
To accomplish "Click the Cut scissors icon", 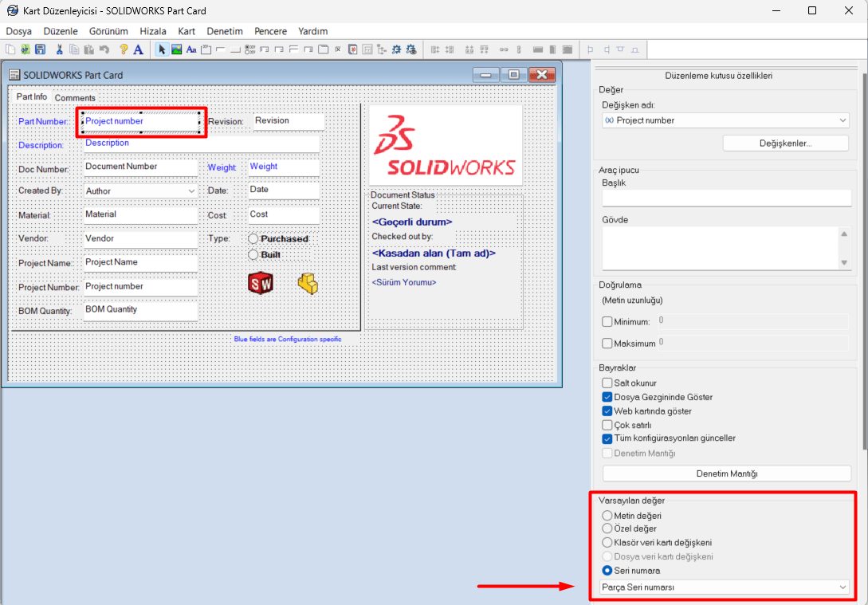I will pos(59,49).
